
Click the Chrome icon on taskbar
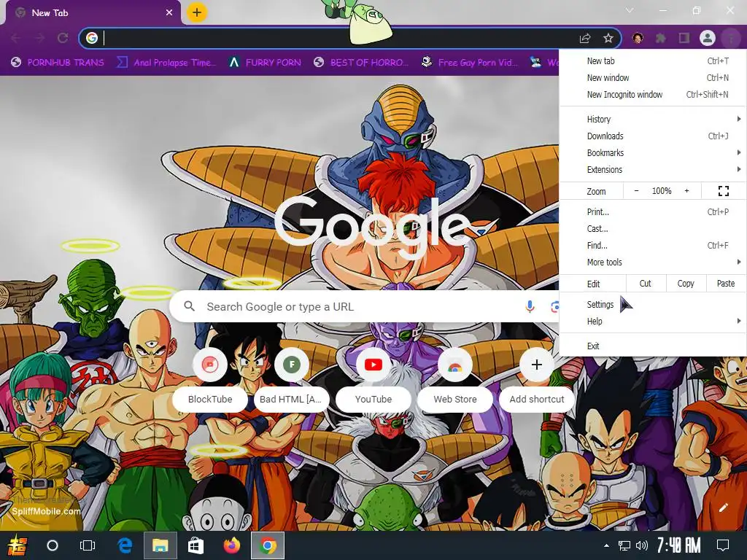click(x=268, y=545)
